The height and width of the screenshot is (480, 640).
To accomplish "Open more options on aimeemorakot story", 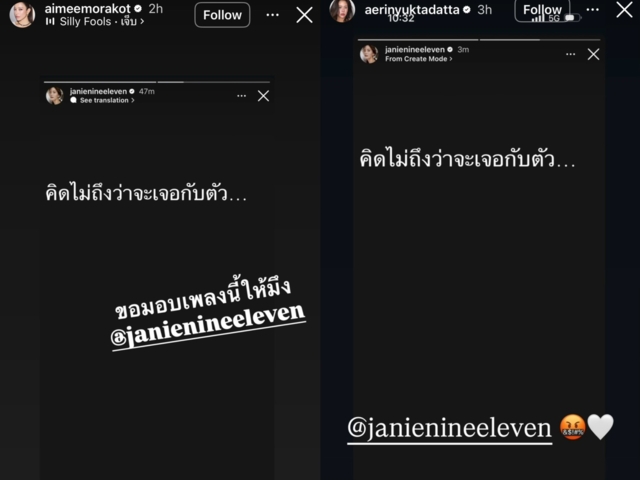I will (x=273, y=15).
